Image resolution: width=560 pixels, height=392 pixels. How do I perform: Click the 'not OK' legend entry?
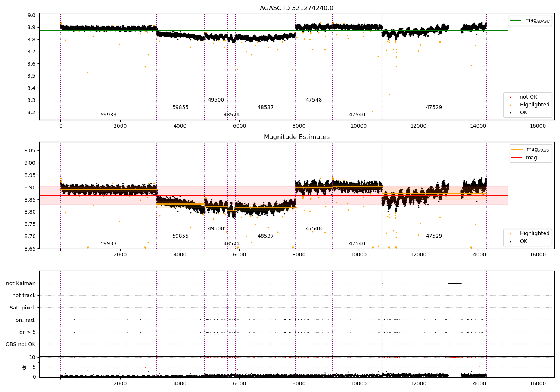coord(528,97)
